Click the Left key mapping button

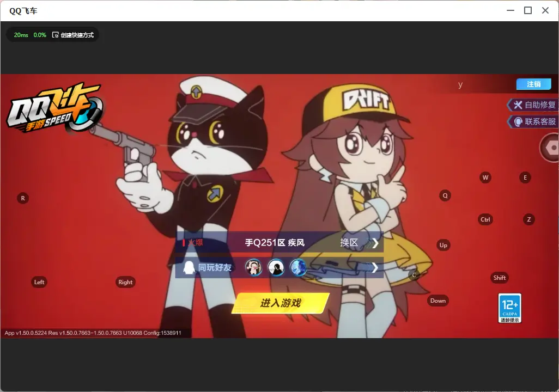pyautogui.click(x=39, y=282)
